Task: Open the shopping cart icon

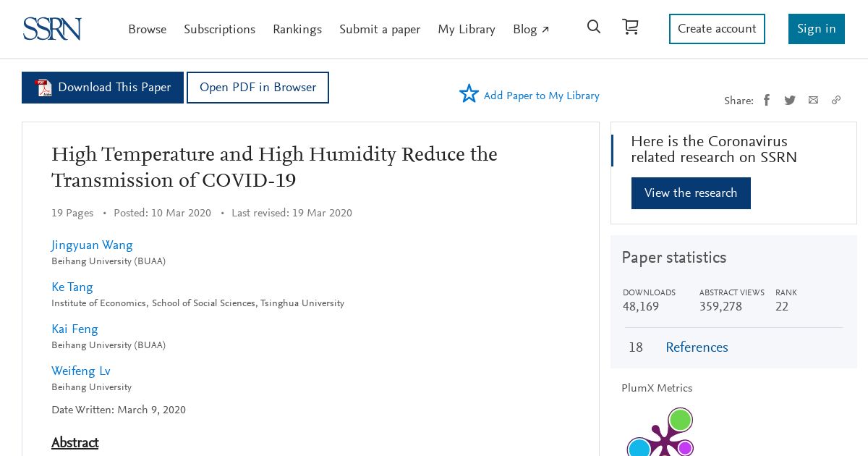Action: click(631, 27)
